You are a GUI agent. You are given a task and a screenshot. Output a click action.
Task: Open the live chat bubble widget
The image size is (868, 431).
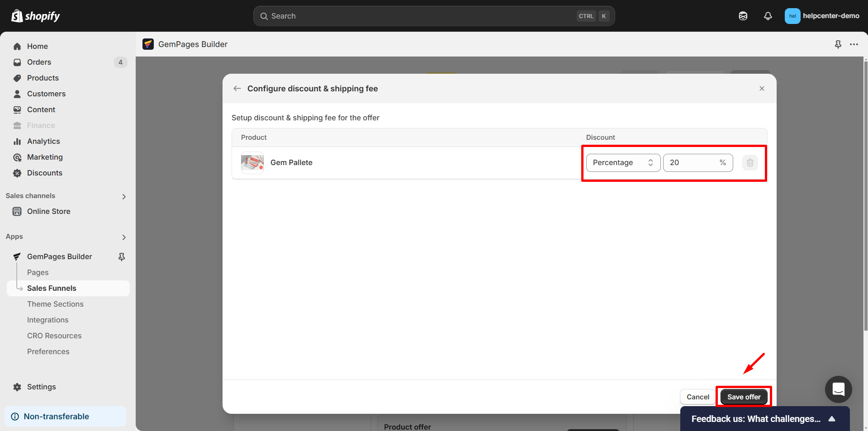tap(838, 389)
